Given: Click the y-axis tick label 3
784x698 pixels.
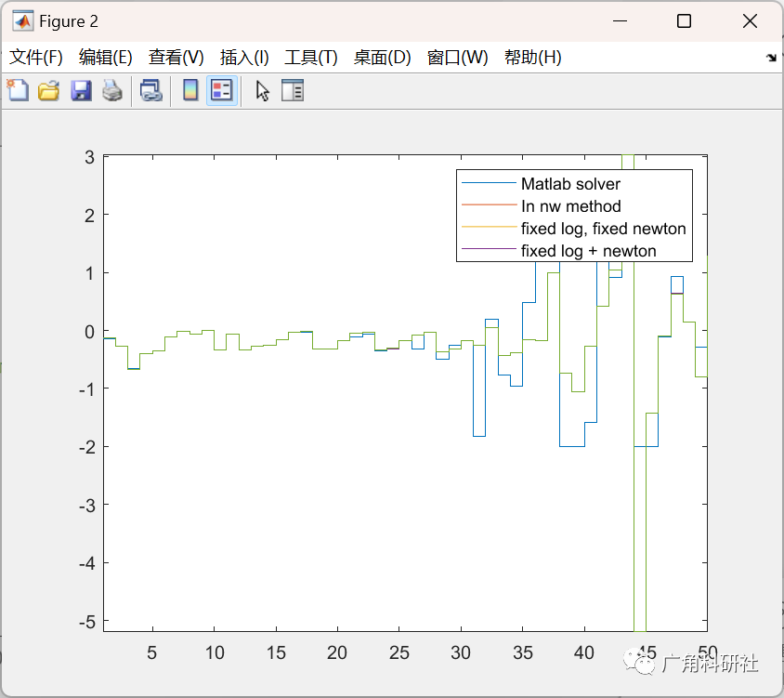Looking at the screenshot, I should [89, 158].
